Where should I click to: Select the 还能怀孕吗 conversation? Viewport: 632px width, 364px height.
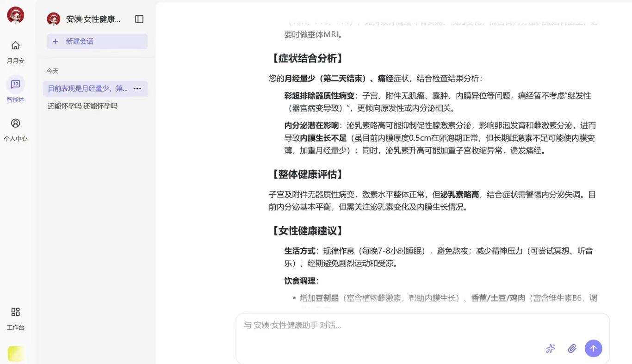coord(82,106)
